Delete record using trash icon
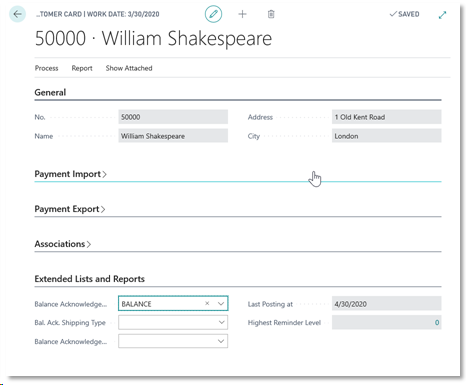The width and height of the screenshot is (466, 385). click(271, 14)
